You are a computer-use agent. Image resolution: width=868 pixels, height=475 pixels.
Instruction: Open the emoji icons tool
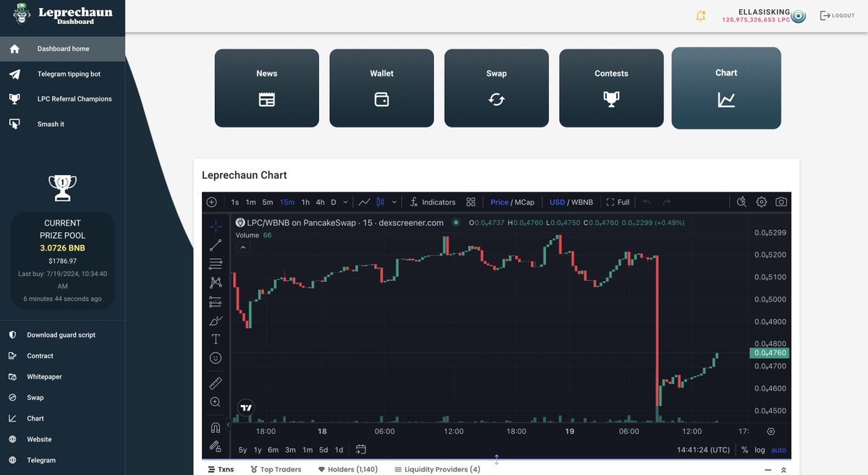(216, 358)
